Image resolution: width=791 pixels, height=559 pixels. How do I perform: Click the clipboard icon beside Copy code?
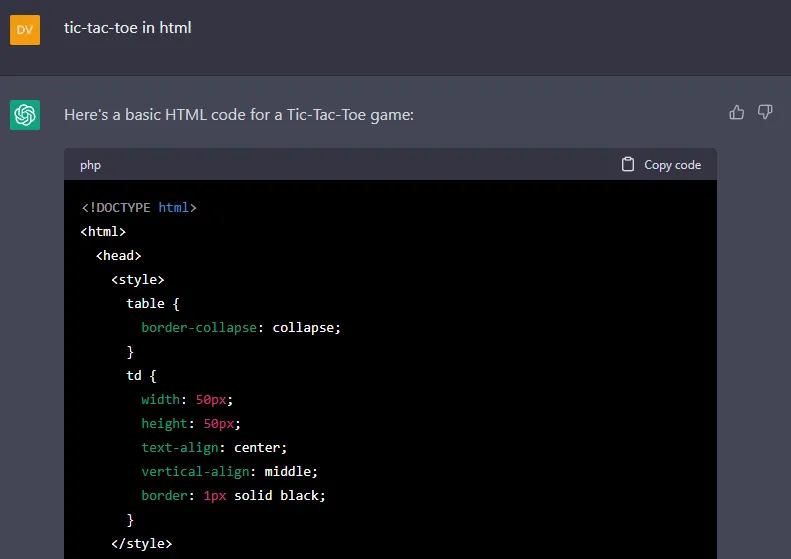pyautogui.click(x=628, y=164)
